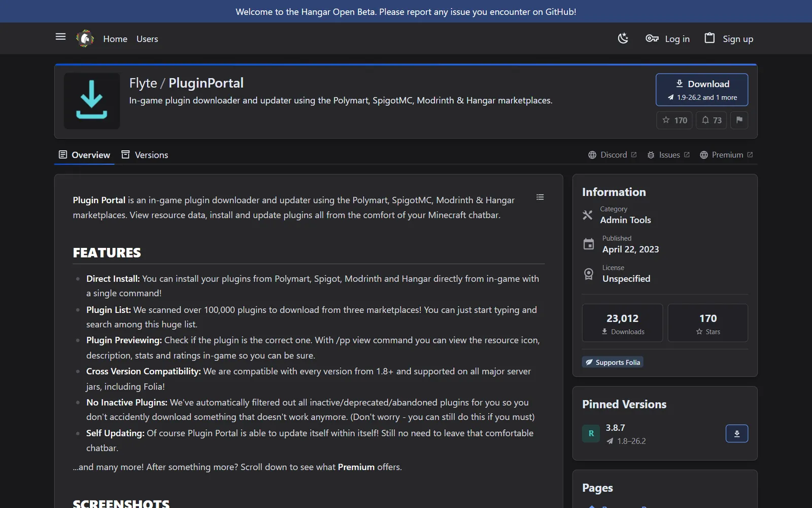Report the project with the flag icon
Viewport: 812px width, 508px height.
coord(739,120)
